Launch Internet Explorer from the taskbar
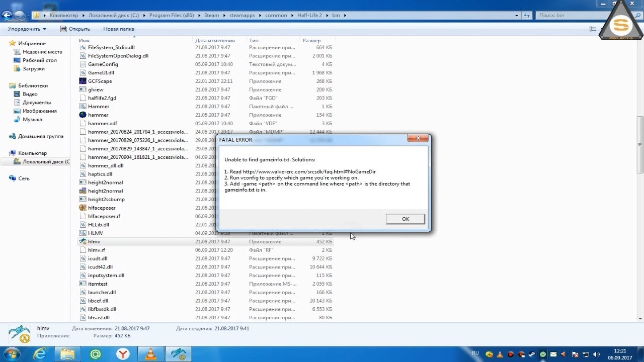 [x=40, y=354]
